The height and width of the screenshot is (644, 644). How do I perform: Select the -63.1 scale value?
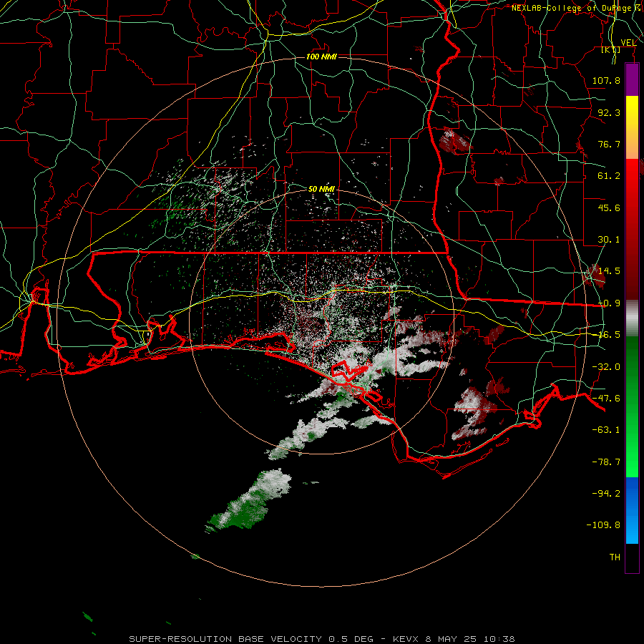606,430
